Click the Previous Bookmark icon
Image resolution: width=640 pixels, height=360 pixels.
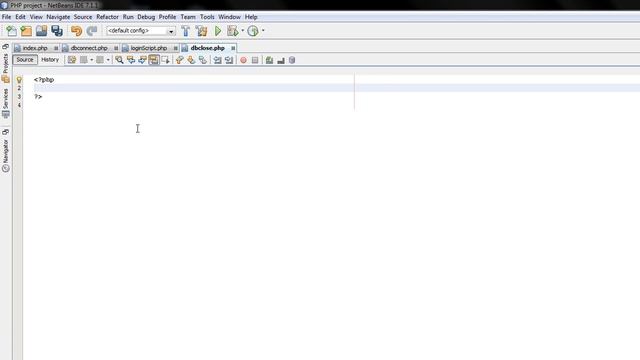180,60
